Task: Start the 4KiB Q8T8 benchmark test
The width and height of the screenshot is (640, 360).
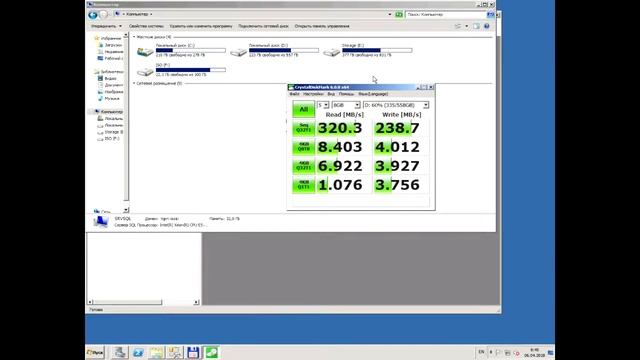Action: click(303, 147)
